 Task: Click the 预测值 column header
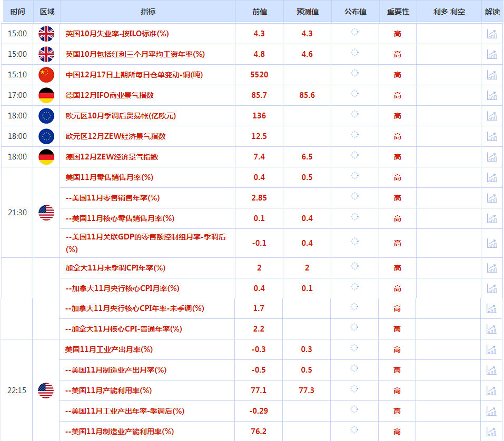[x=308, y=12]
